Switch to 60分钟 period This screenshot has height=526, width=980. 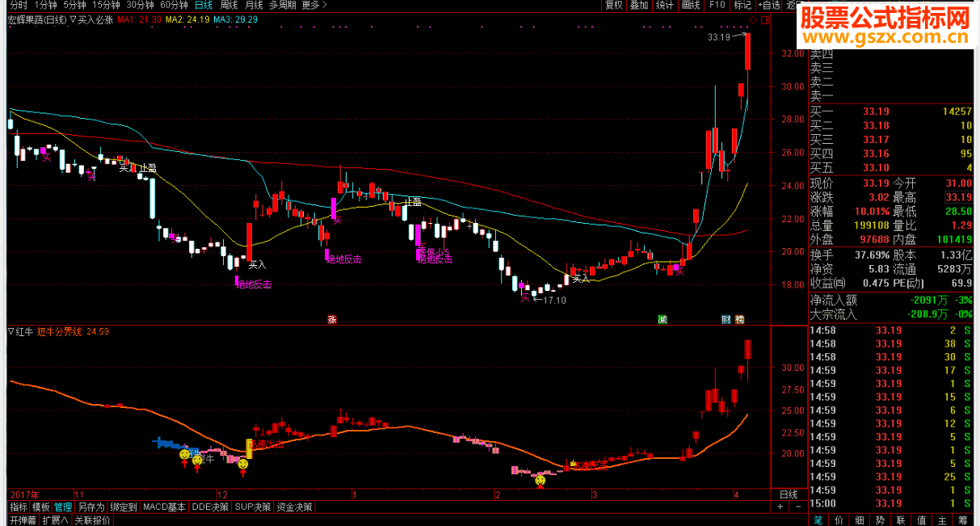pyautogui.click(x=175, y=5)
